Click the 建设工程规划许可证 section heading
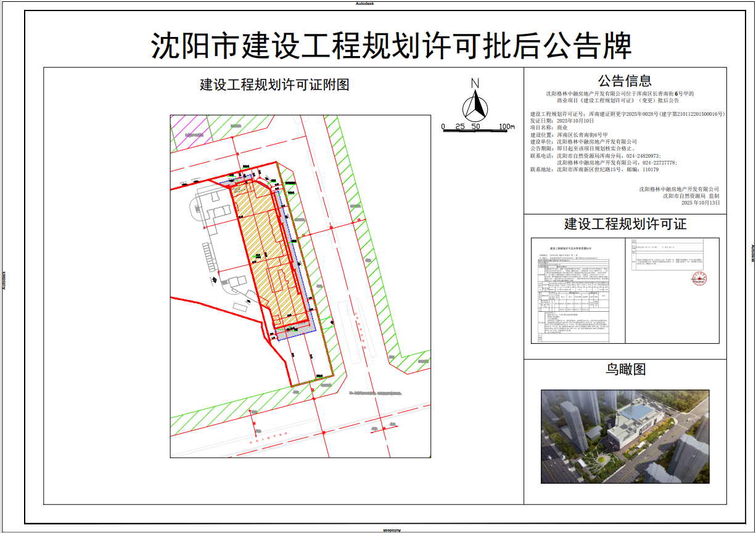The image size is (756, 533). click(x=625, y=224)
